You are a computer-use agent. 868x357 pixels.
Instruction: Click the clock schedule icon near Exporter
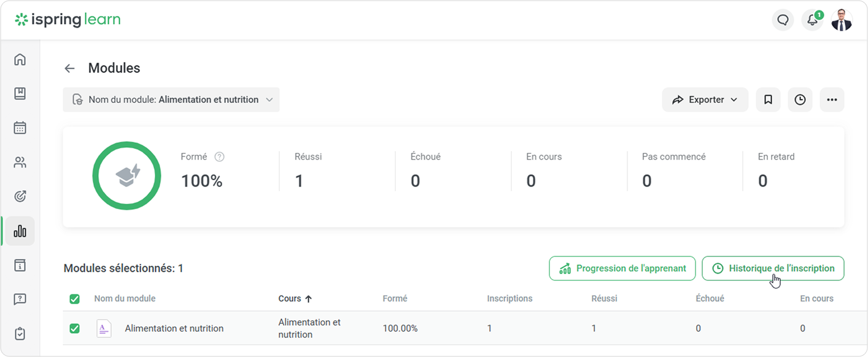point(800,100)
